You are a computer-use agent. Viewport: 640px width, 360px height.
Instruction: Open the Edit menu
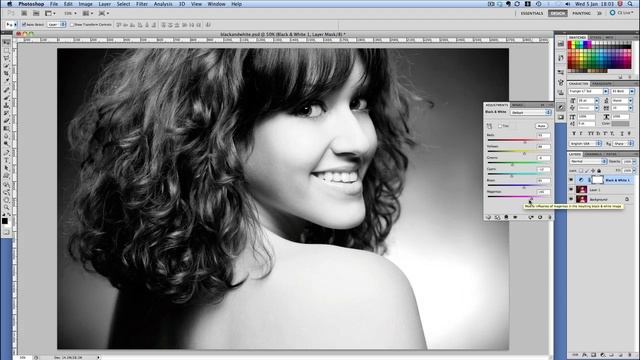coord(68,4)
